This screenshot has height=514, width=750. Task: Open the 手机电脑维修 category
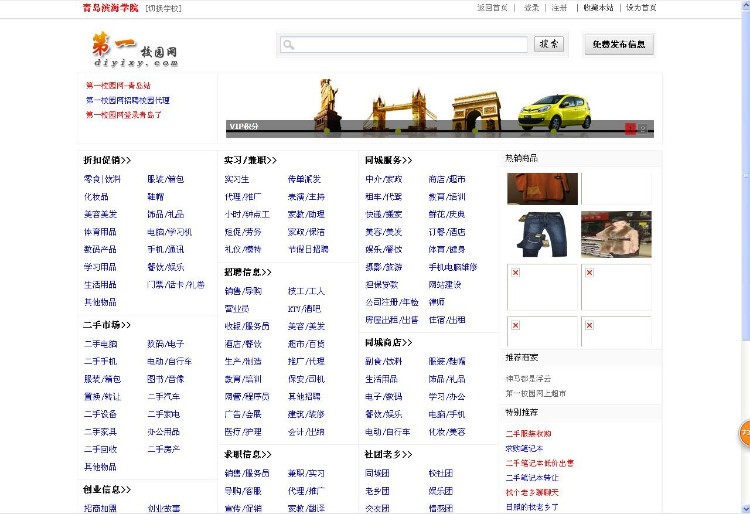click(453, 267)
